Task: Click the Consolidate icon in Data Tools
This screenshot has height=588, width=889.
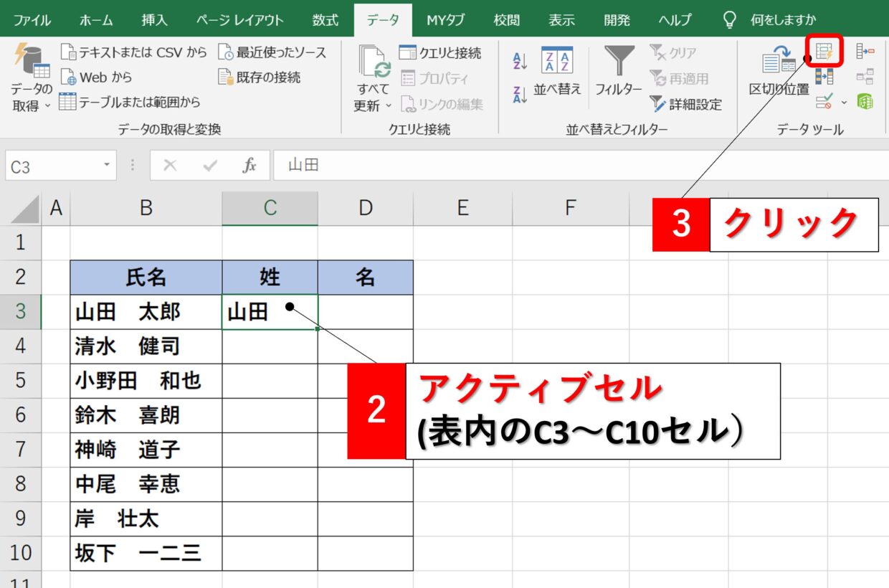Action: tap(865, 52)
